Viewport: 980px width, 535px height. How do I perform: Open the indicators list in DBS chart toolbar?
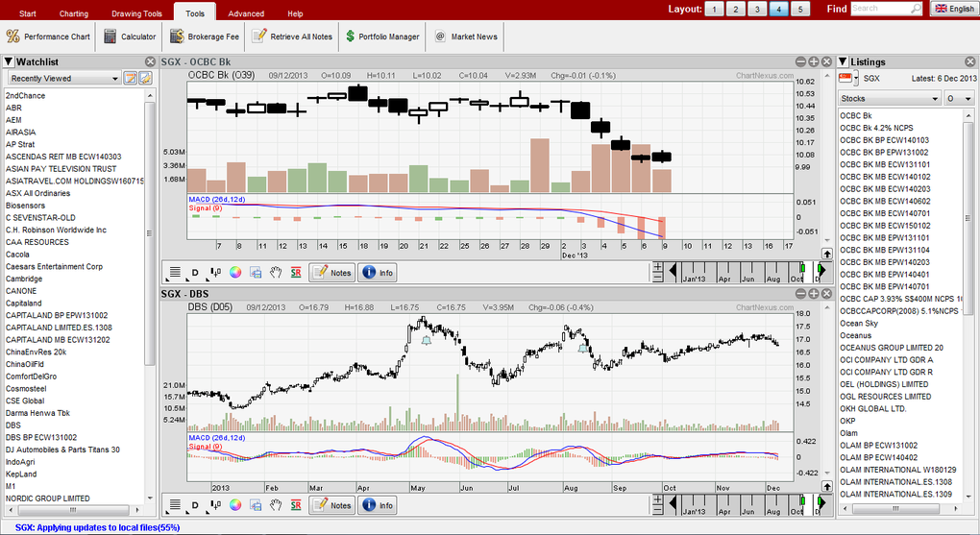175,504
